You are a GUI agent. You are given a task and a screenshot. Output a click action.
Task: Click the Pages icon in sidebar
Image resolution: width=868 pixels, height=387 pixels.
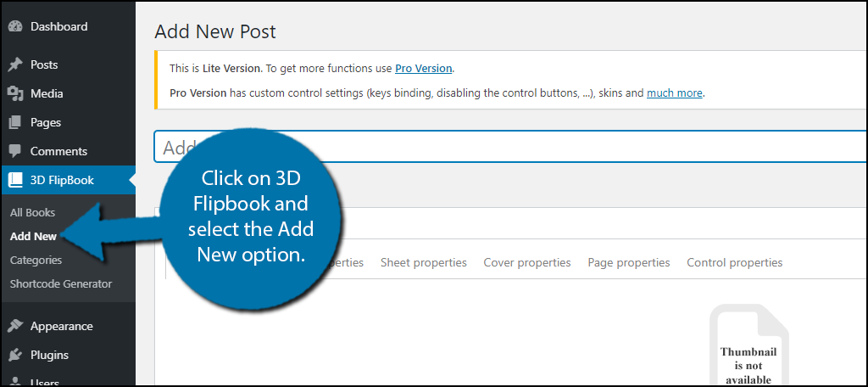[x=15, y=122]
